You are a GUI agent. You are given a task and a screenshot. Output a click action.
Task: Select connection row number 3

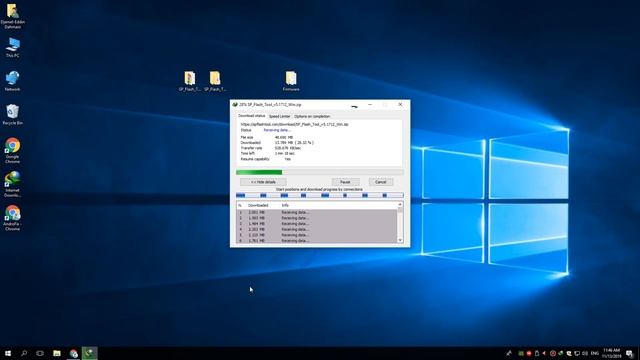(x=317, y=224)
